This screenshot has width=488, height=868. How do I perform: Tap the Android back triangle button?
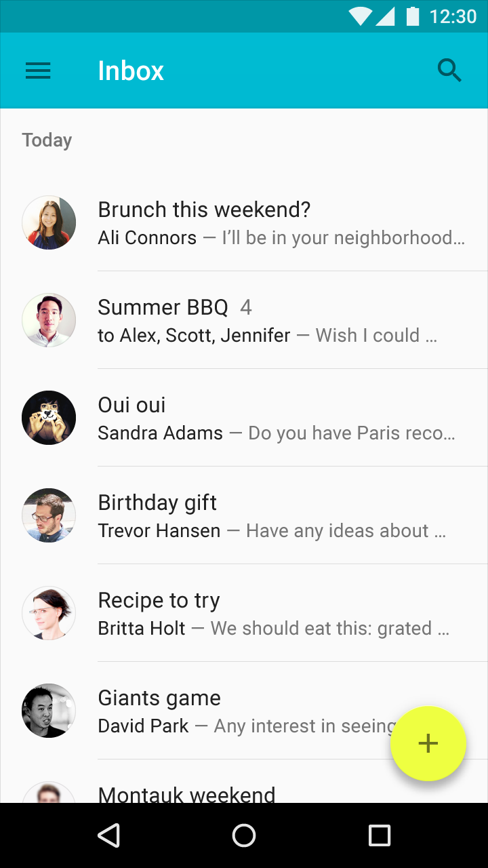coord(108,835)
